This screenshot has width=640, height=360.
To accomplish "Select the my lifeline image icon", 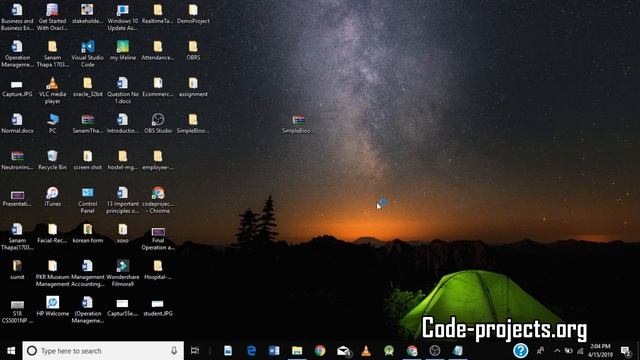I will pyautogui.click(x=123, y=50).
